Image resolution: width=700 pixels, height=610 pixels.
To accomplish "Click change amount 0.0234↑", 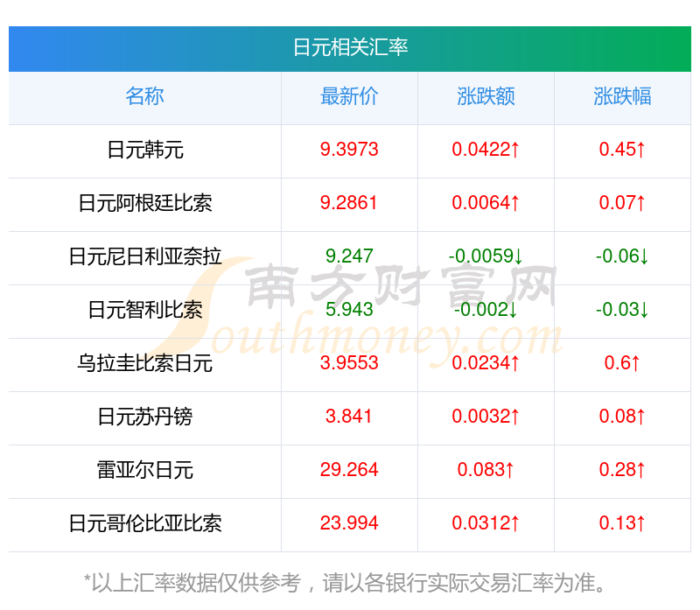I will 486,363.
